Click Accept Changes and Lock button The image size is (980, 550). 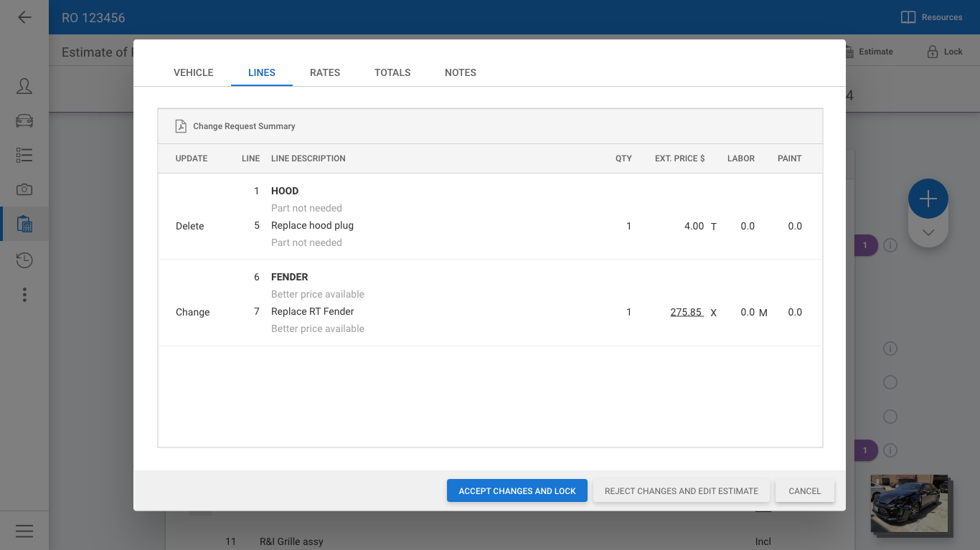517,491
